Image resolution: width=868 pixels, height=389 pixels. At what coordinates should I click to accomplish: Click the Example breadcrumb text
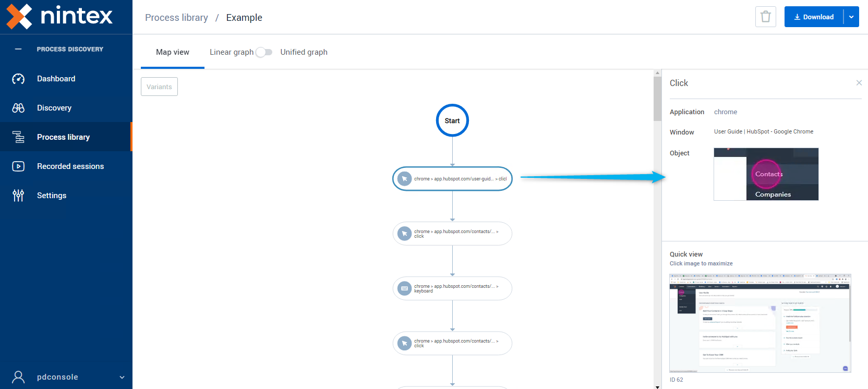244,18
